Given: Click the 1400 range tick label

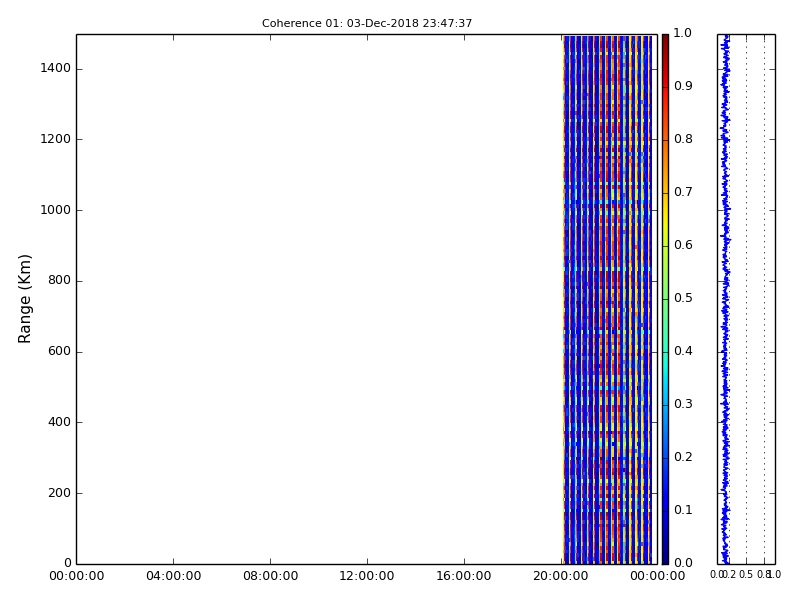Looking at the screenshot, I should [56, 68].
